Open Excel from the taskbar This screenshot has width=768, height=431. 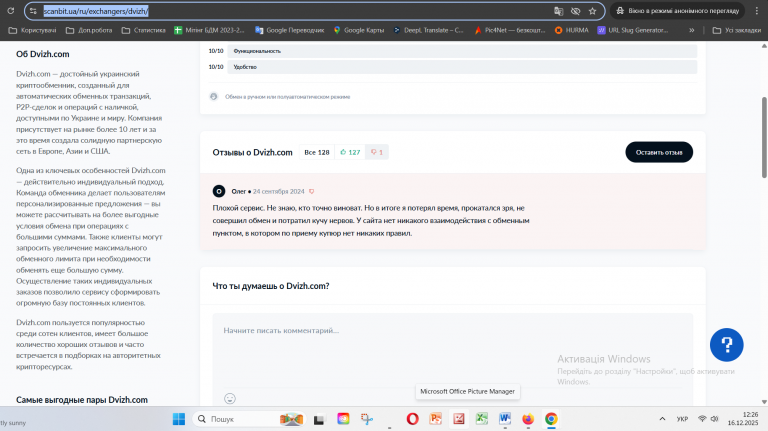pyautogui.click(x=482, y=419)
